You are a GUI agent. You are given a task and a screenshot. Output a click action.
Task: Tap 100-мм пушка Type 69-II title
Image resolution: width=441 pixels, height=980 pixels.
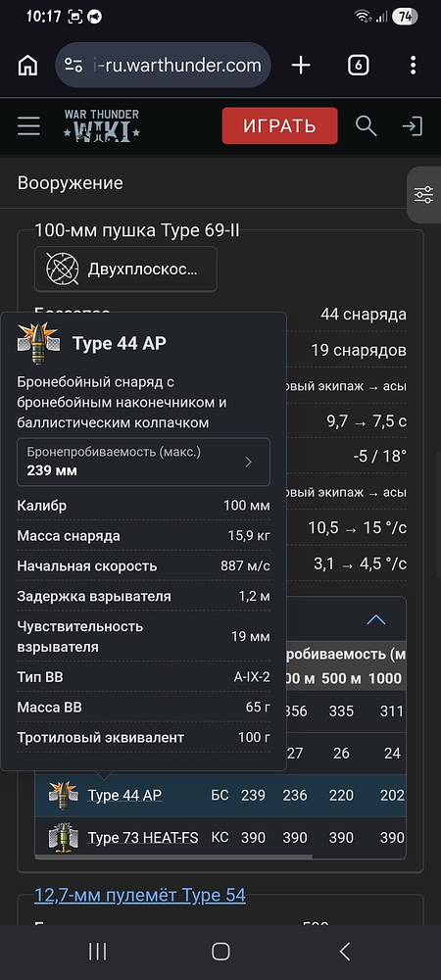[x=137, y=230]
